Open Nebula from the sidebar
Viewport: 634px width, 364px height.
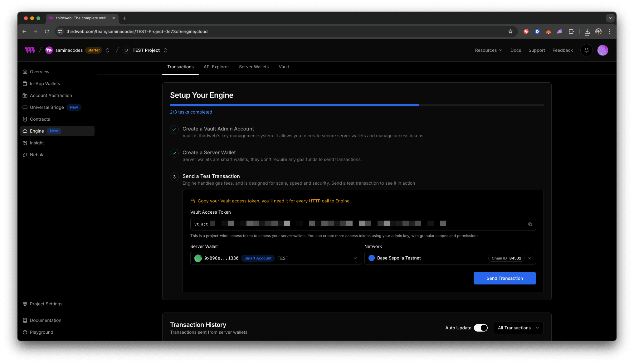(37, 155)
